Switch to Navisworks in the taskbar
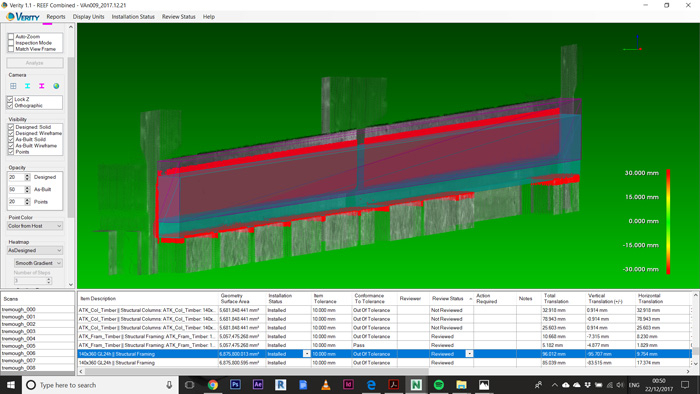700x394 pixels. [416, 385]
